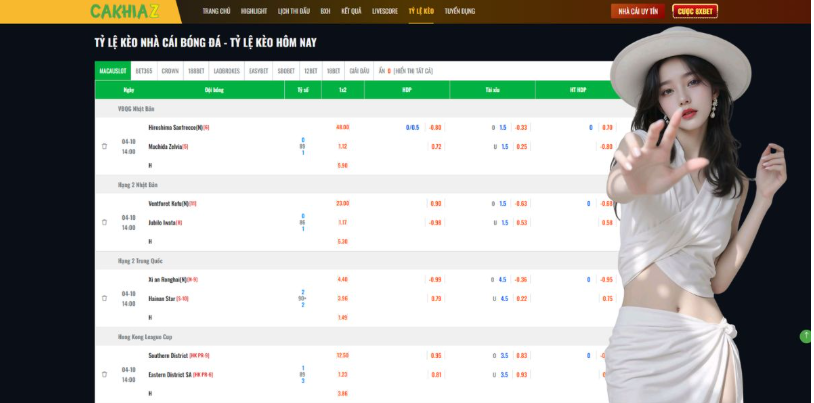
Task: Click the CAKHIAZ logo
Action: 125,11
